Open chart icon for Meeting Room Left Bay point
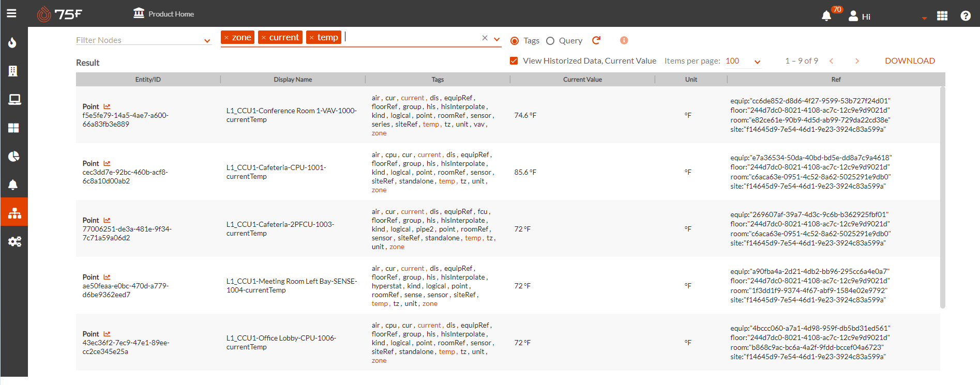980x385 pixels. (107, 277)
